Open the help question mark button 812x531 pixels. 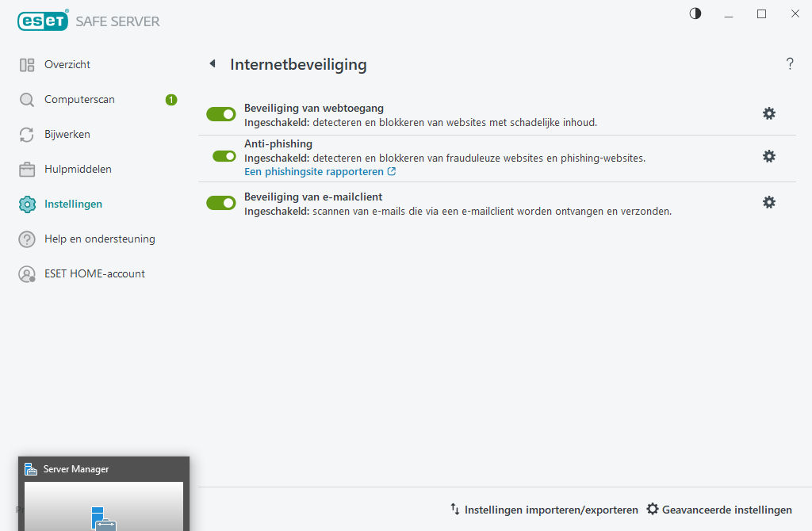790,63
